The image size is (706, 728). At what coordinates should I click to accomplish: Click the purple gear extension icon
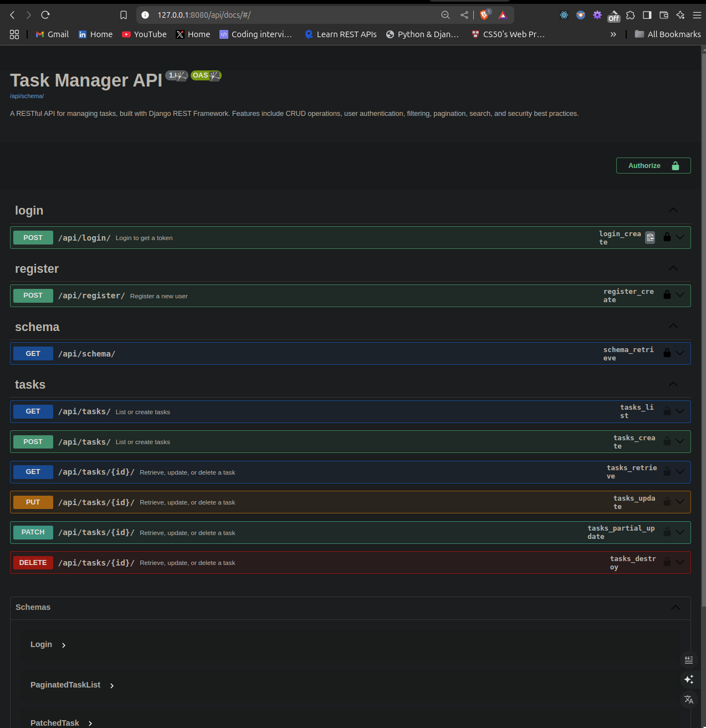[x=597, y=15]
